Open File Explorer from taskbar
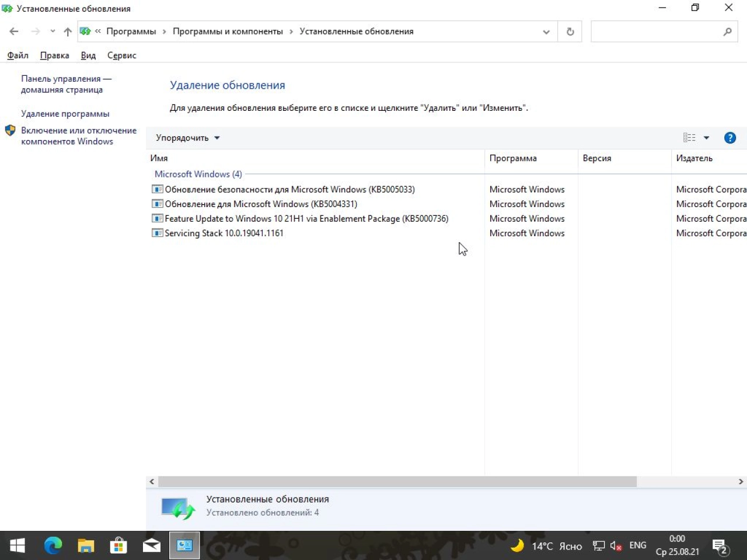The height and width of the screenshot is (560, 747). [x=86, y=546]
